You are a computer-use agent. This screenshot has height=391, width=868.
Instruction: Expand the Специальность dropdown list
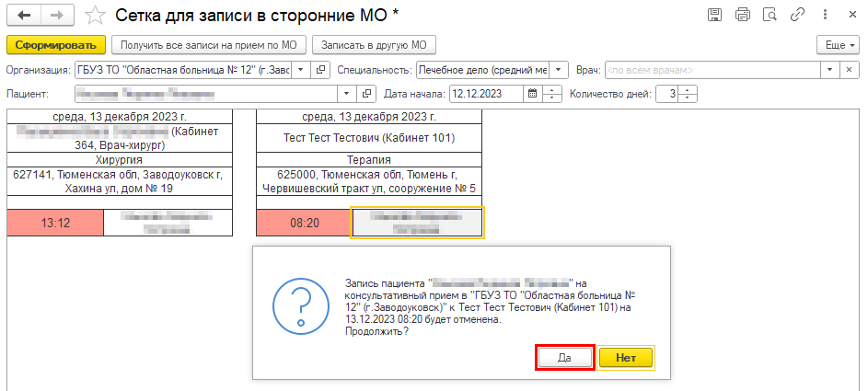(x=559, y=70)
